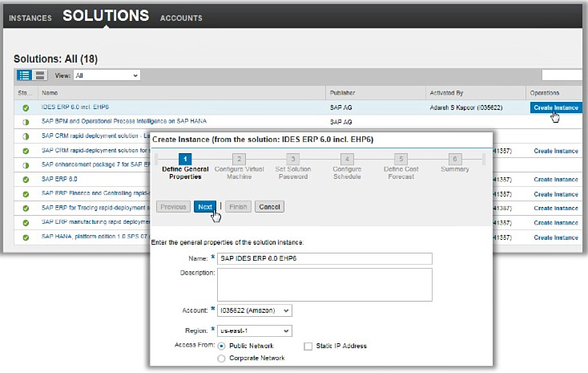Go to the SOLUTIONS tab

(x=106, y=16)
